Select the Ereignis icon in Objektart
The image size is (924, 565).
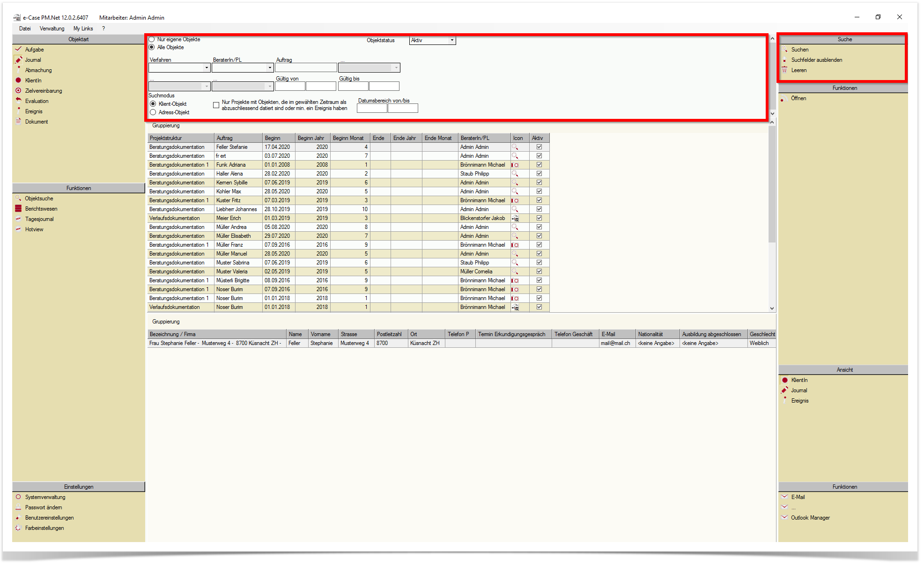(18, 111)
